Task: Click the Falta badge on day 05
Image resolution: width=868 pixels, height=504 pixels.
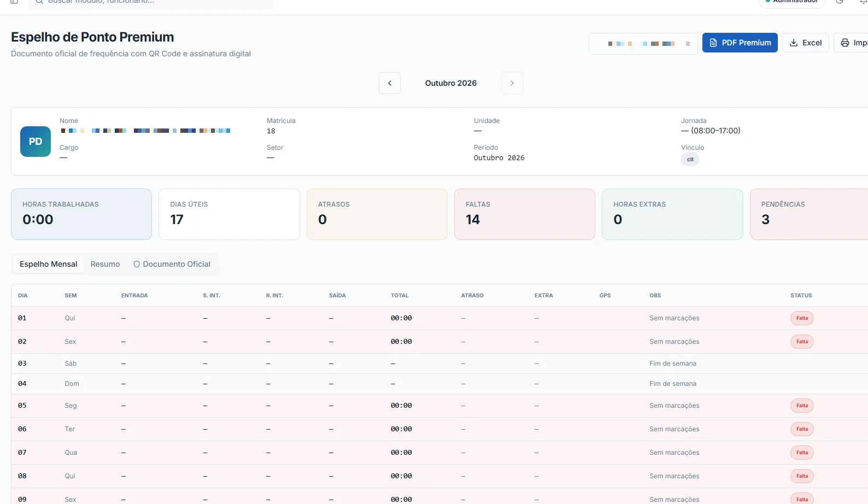Action: (802, 406)
